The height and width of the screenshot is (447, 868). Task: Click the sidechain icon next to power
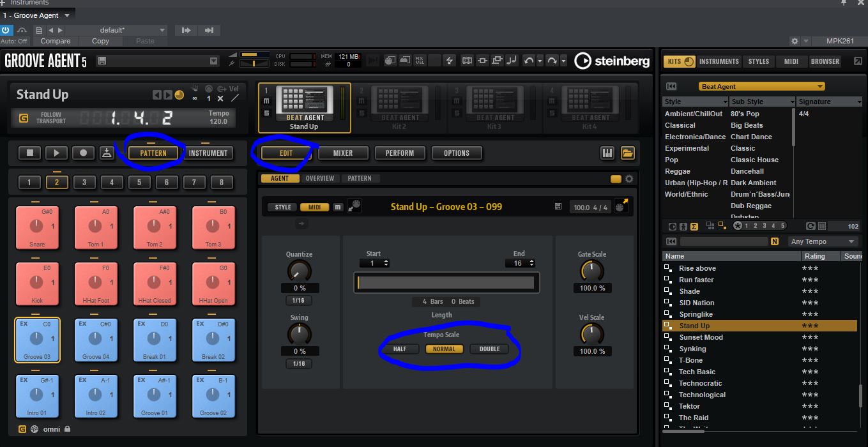[x=22, y=30]
